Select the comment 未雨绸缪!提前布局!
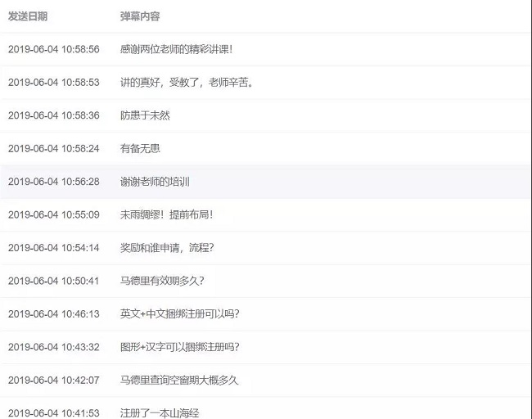 (166, 214)
